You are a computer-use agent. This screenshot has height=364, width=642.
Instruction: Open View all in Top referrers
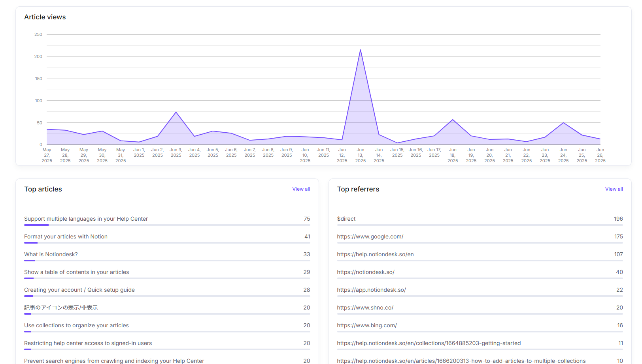click(614, 189)
